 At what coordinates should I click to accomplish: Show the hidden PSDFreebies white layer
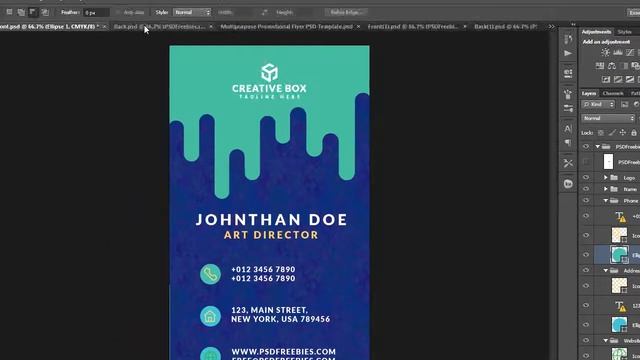click(x=586, y=162)
